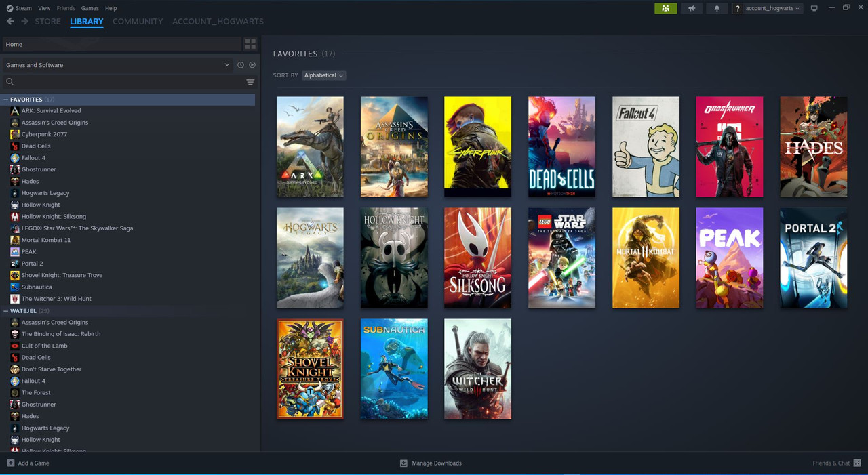Expand the account_hogwarts account dropdown

(x=768, y=8)
